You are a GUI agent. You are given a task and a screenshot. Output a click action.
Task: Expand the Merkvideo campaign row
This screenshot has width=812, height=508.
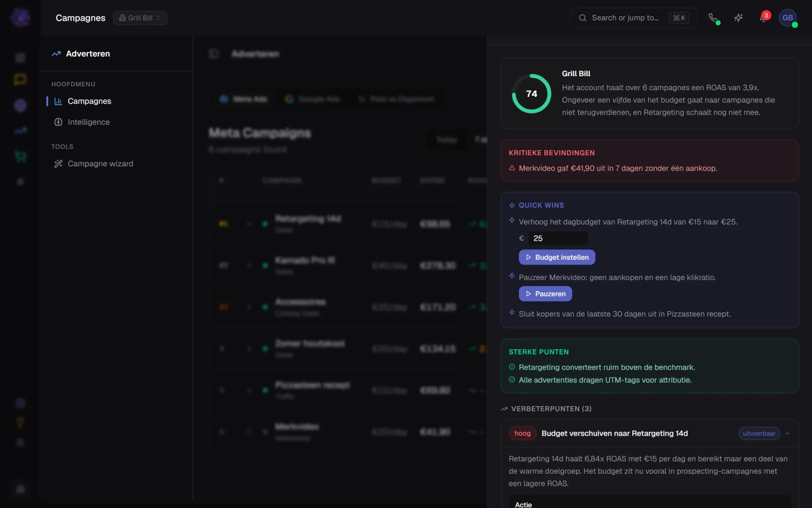(249, 432)
